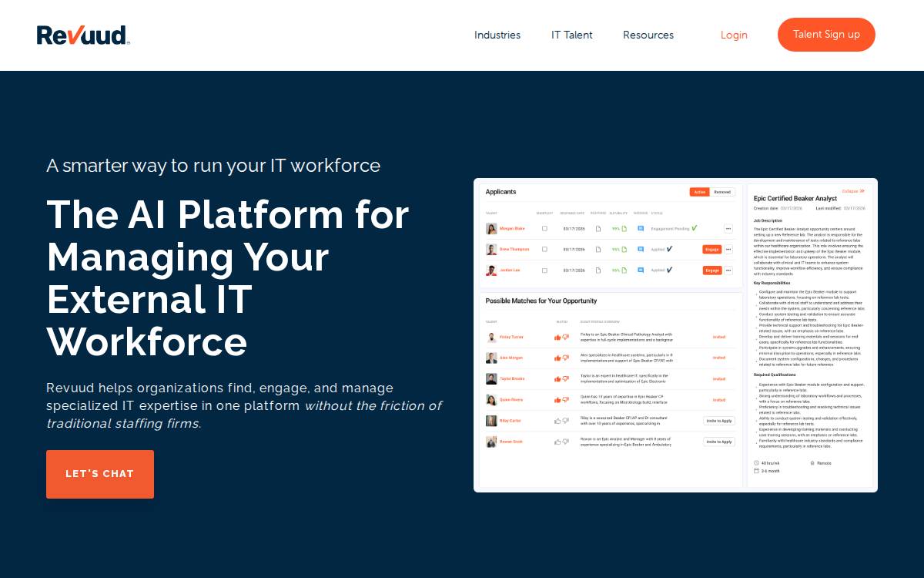This screenshot has height=578, width=924.
Task: Open more options for Jordan Lee
Action: [x=728, y=271]
